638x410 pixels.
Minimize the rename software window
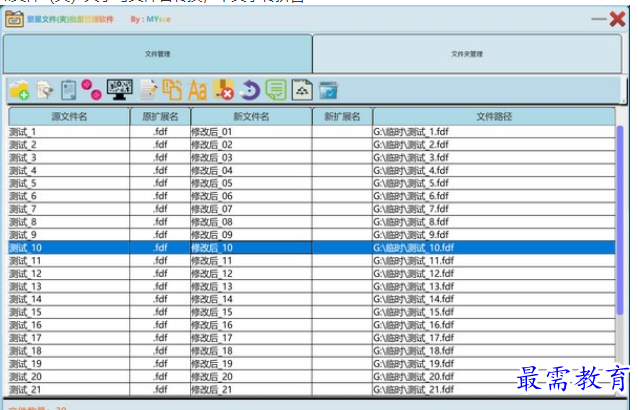point(599,19)
